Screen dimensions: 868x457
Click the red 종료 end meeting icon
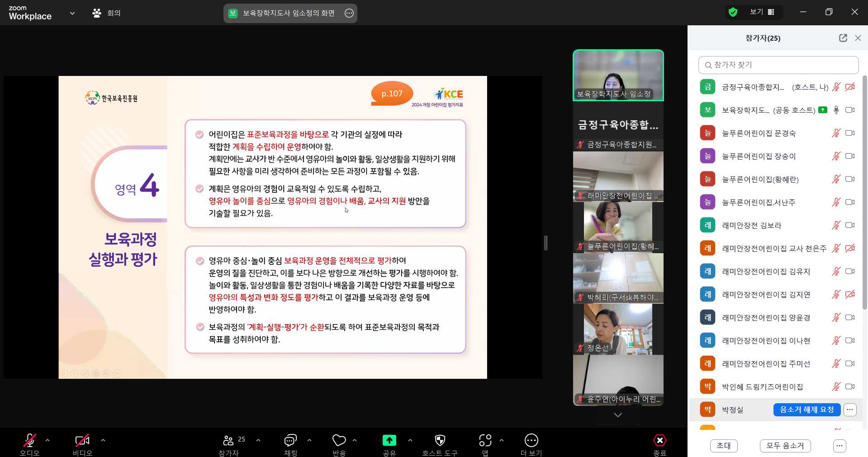(659, 440)
